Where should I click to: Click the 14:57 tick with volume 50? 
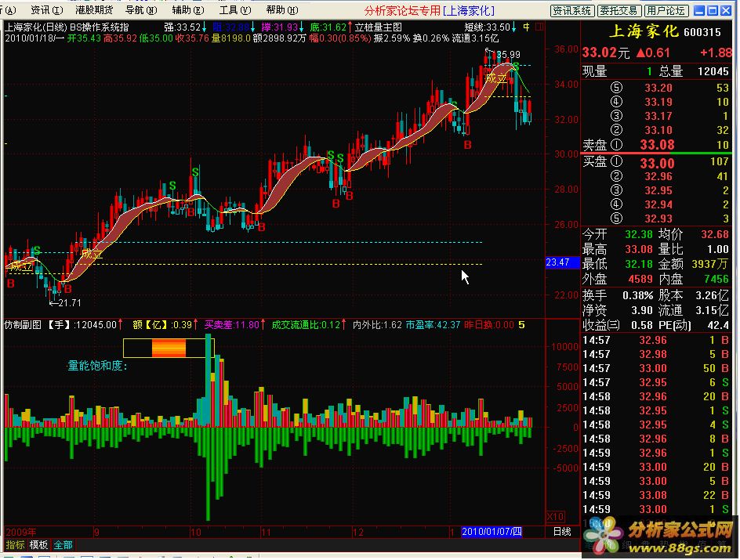pyautogui.click(x=656, y=368)
